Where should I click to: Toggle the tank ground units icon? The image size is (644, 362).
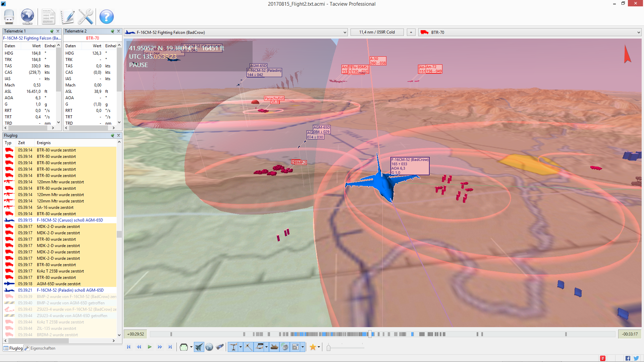[x=274, y=347]
